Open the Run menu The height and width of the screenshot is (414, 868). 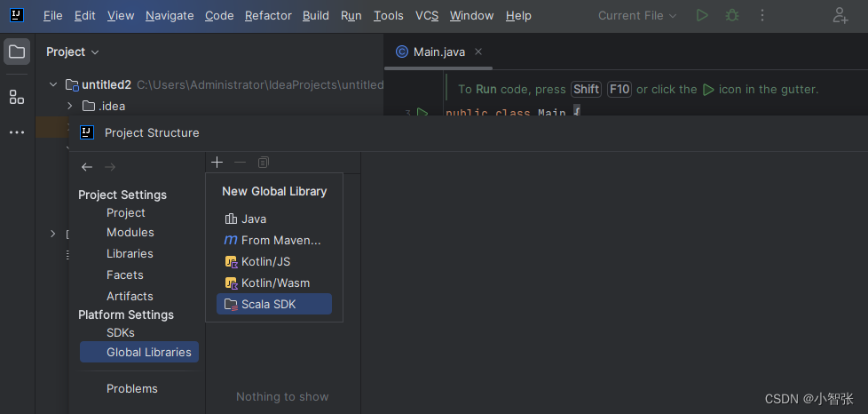[351, 15]
